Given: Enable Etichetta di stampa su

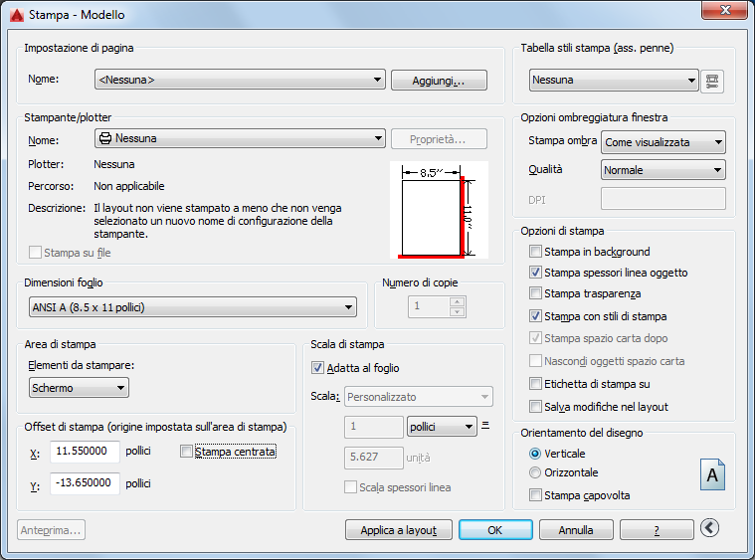Looking at the screenshot, I should (535, 384).
